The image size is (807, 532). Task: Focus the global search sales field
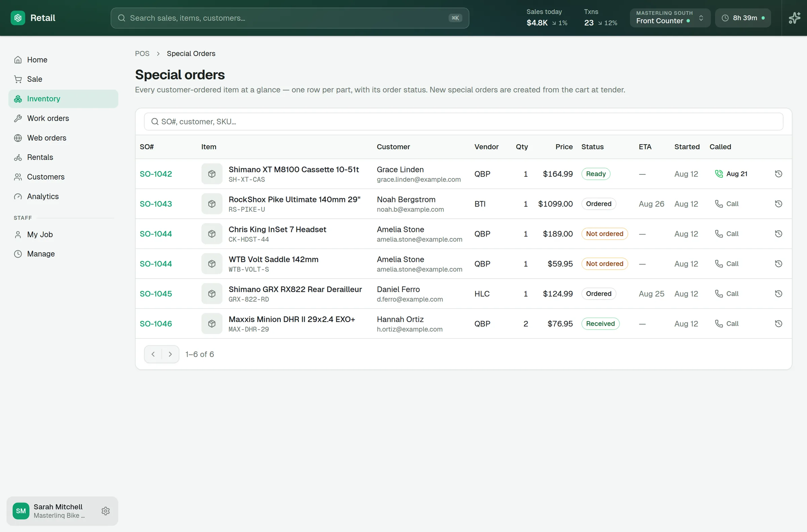pyautogui.click(x=290, y=18)
